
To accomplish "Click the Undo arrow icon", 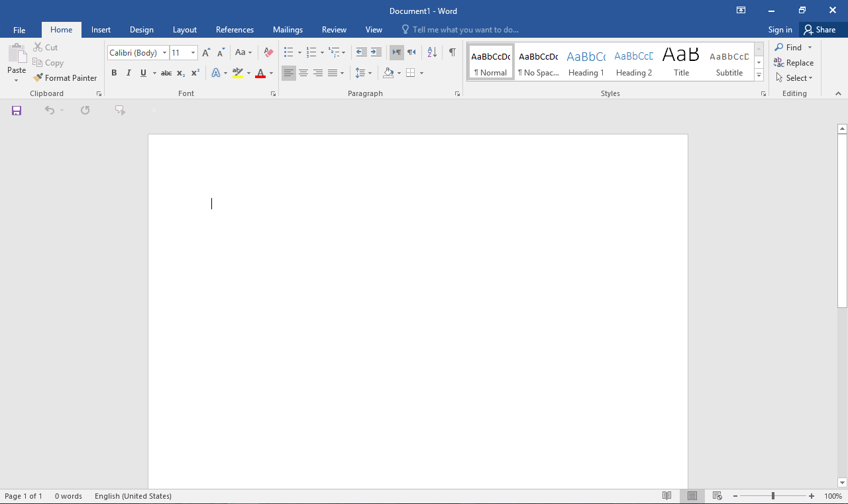I will tap(50, 111).
